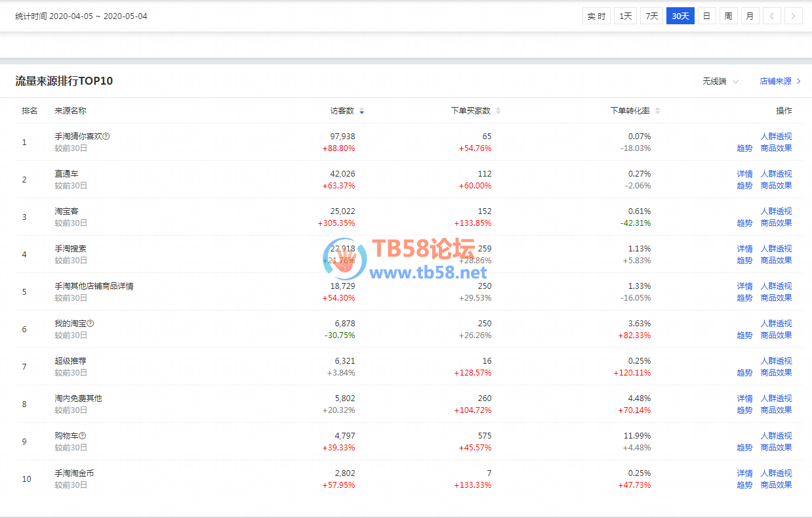This screenshot has width=812, height=518.
Task: Click the 手淘搜索 source name
Action: (71, 249)
